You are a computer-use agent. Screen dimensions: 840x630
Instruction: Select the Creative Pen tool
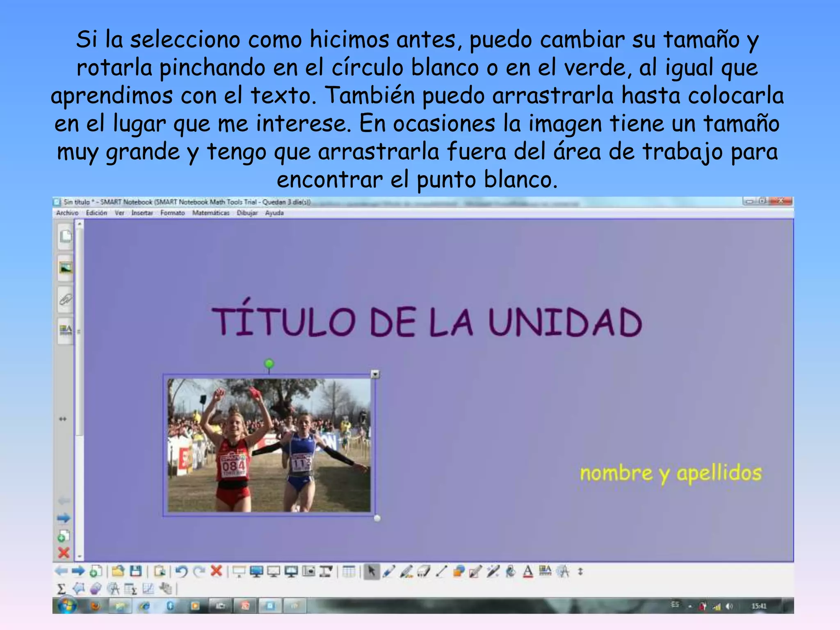406,571
